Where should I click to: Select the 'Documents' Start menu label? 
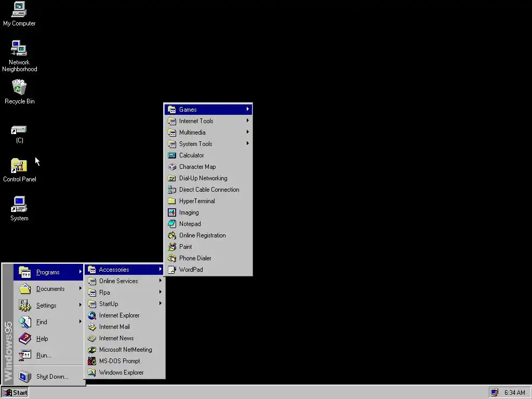[50, 289]
